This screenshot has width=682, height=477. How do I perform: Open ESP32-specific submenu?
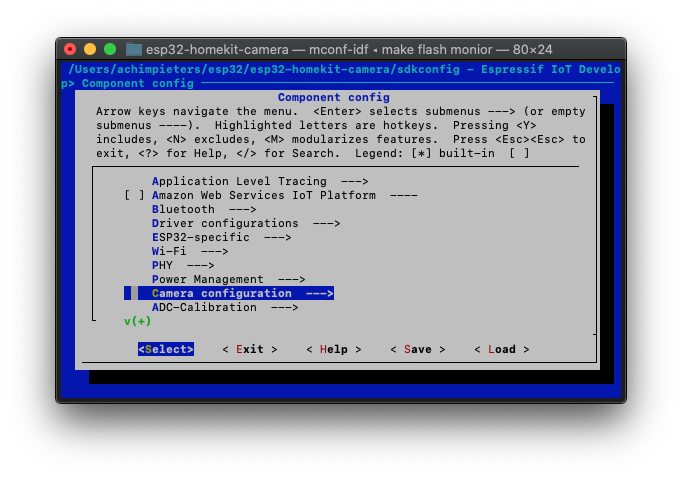tap(222, 237)
